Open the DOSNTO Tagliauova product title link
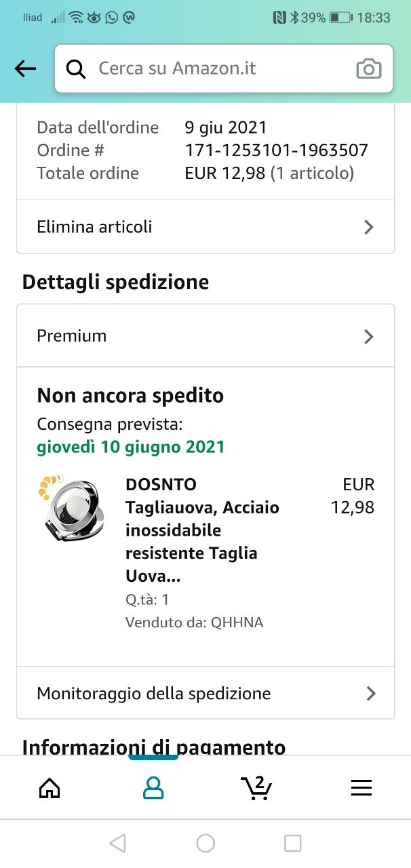The width and height of the screenshot is (411, 868). point(202,530)
